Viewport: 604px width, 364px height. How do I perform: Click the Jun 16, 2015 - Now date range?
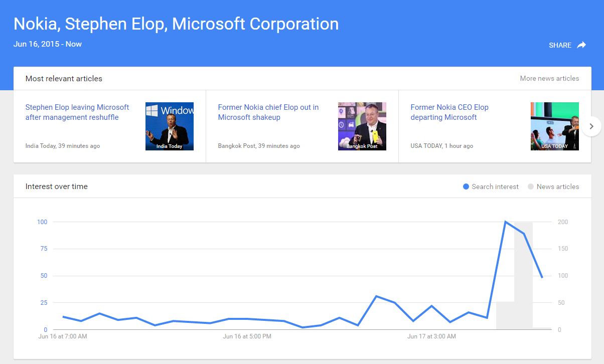click(x=48, y=44)
